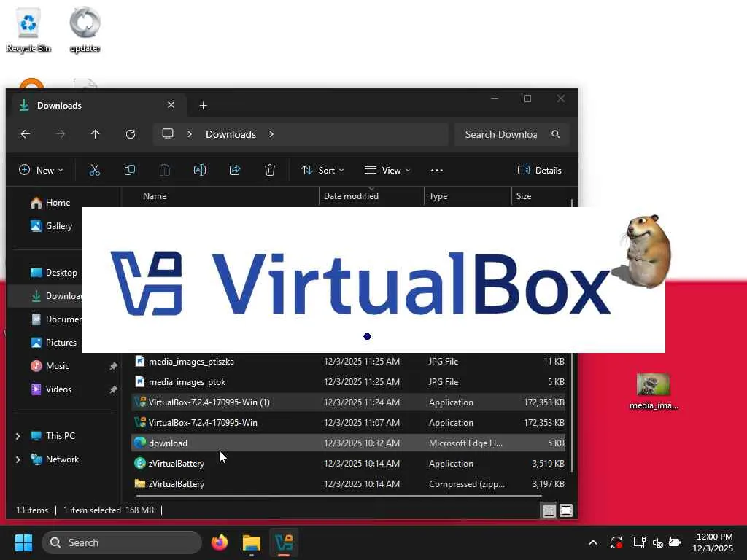The height and width of the screenshot is (560, 747).
Task: Open Home in navigation pane
Action: (50, 203)
